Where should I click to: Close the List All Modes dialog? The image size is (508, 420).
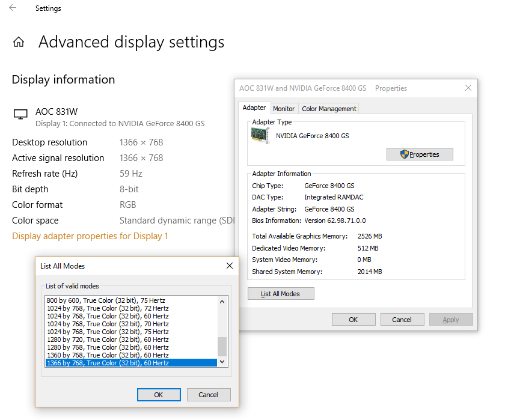click(230, 266)
